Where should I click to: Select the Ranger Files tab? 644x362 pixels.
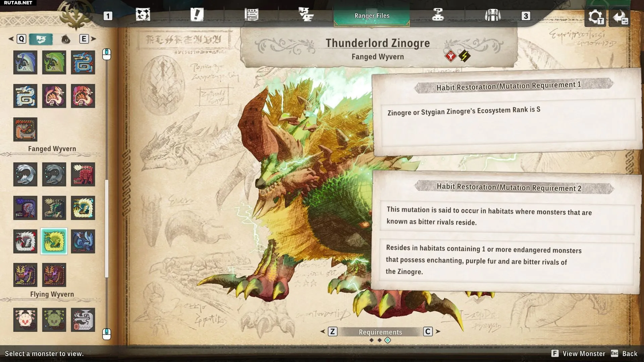click(372, 16)
